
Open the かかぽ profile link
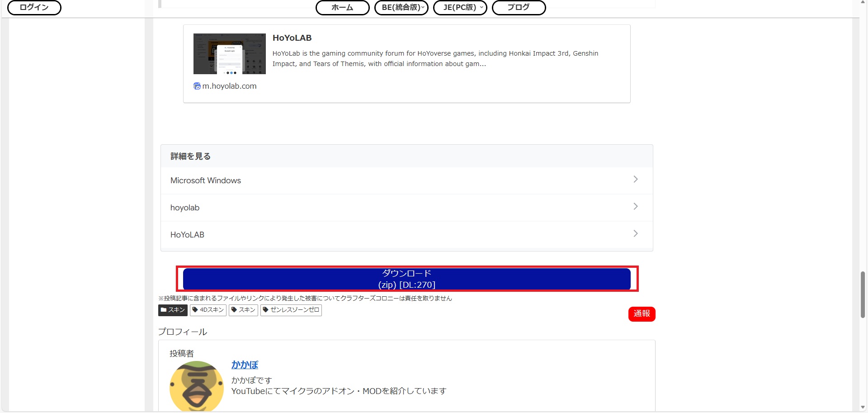245,365
